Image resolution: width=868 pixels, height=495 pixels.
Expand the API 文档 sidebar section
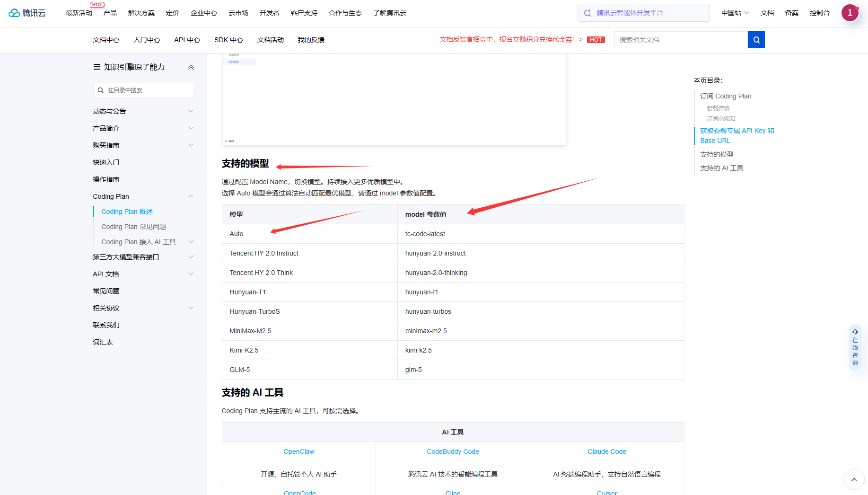click(x=191, y=274)
